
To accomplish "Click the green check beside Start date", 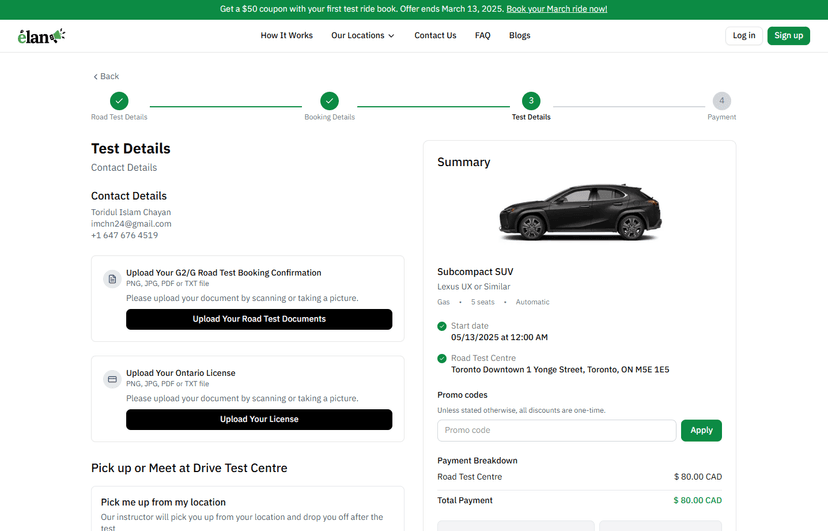I will tap(442, 326).
